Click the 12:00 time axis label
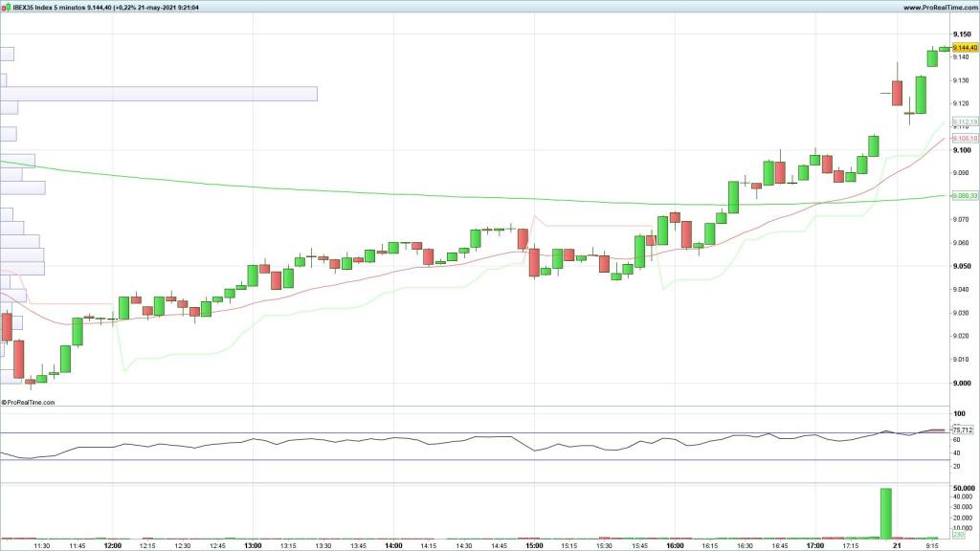The width and height of the screenshot is (980, 551). point(112,546)
